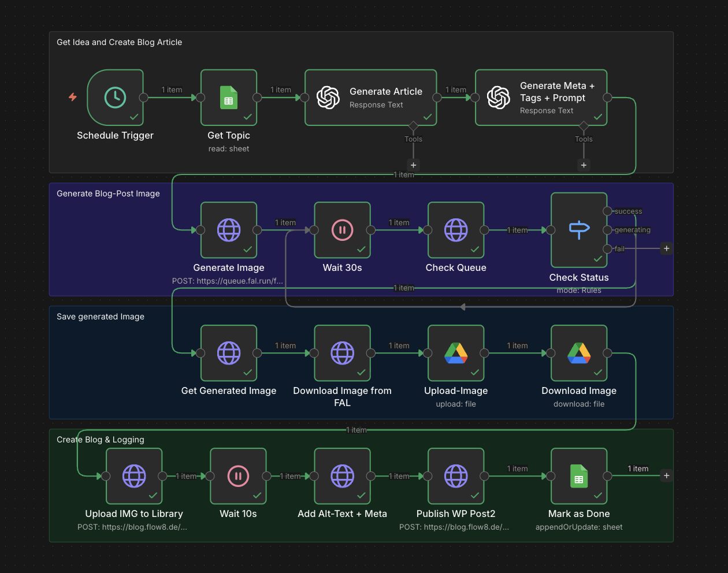728x573 pixels.
Task: Click the 'upload: file' subtitle
Action: pos(456,404)
